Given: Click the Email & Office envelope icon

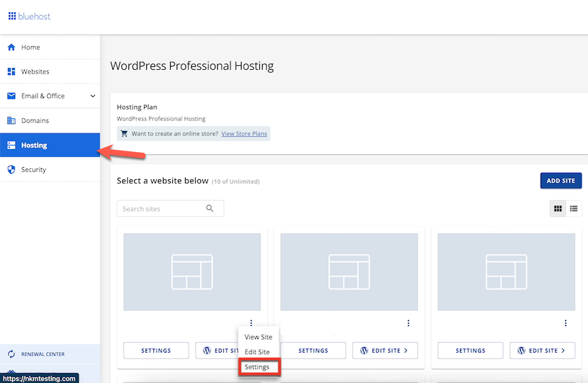Looking at the screenshot, I should click(x=12, y=96).
